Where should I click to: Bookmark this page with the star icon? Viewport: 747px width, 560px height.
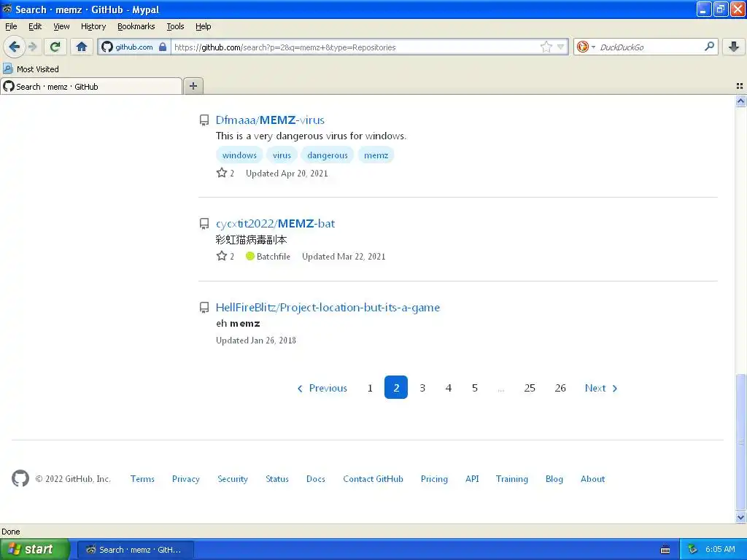[x=546, y=47]
